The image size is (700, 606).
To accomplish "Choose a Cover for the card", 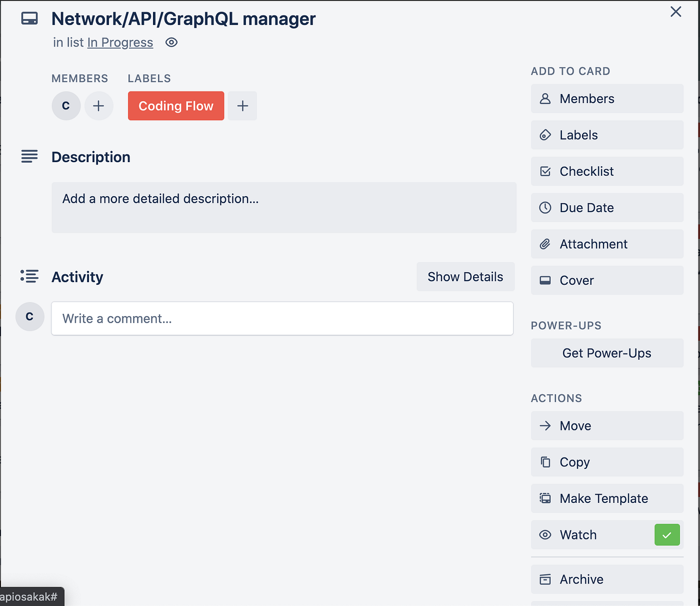I will (x=607, y=280).
